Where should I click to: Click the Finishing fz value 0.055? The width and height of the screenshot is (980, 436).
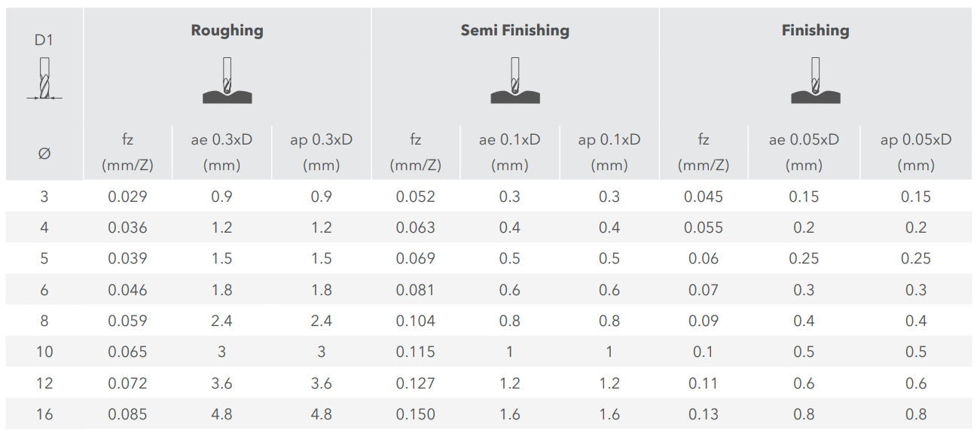(x=703, y=228)
